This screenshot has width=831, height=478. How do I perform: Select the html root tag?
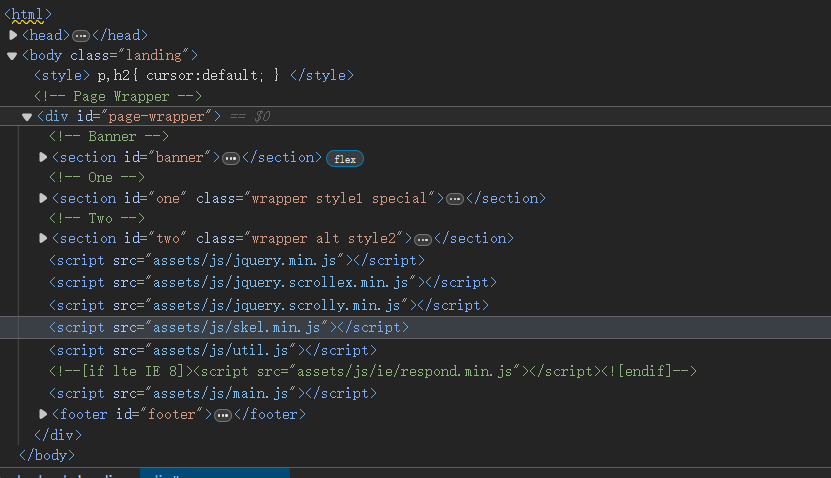pos(28,14)
